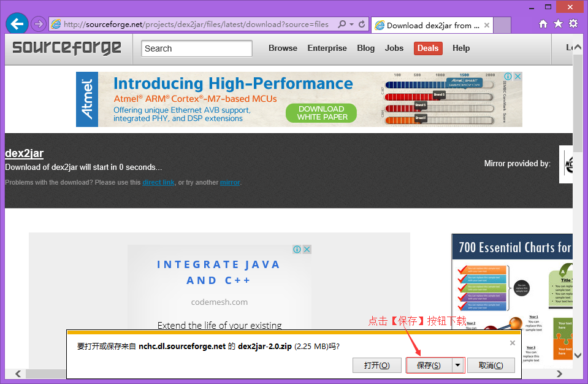Image resolution: width=588 pixels, height=384 pixels.
Task: Click into the SourceForge Search field
Action: point(196,48)
